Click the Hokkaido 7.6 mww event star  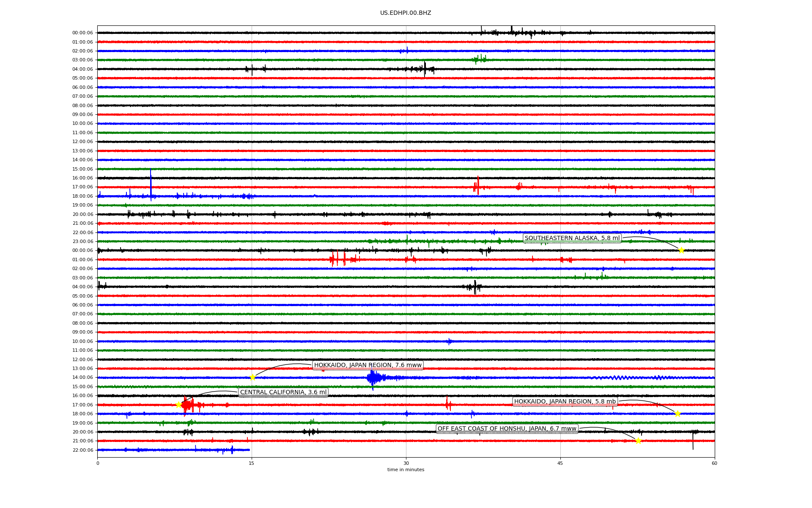(252, 377)
